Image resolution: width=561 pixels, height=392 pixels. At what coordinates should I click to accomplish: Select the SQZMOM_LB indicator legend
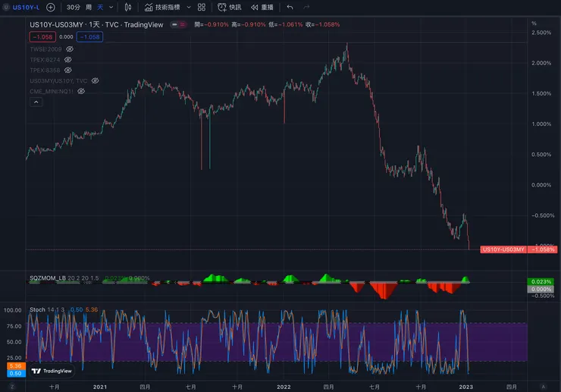[x=64, y=278]
